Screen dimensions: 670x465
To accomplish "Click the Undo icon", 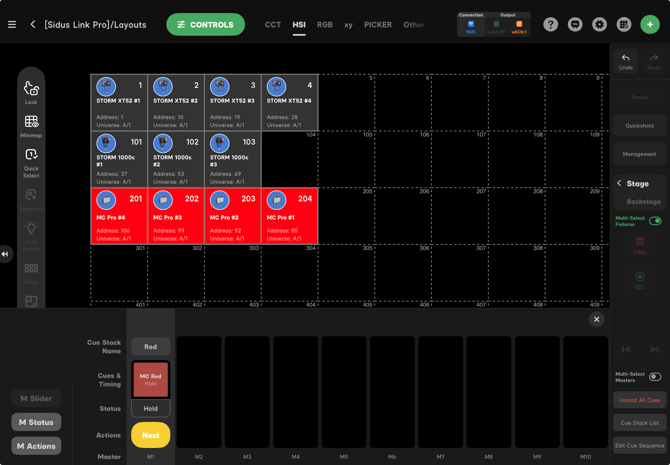I will (x=626, y=61).
